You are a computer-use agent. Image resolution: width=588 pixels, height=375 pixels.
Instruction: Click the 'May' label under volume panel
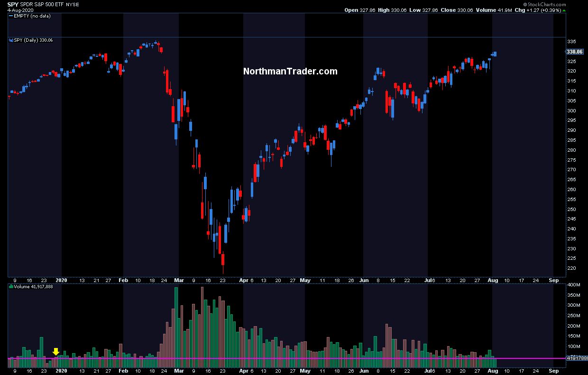tap(305, 372)
